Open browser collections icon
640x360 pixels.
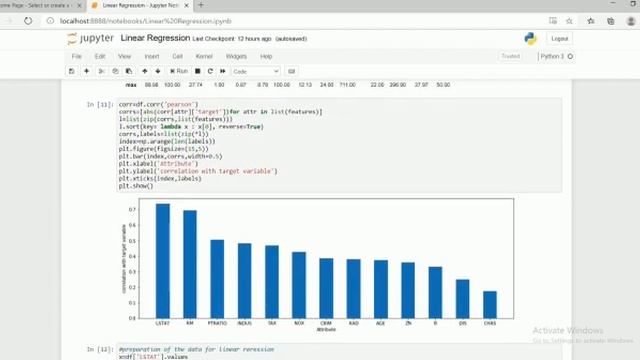tap(611, 21)
